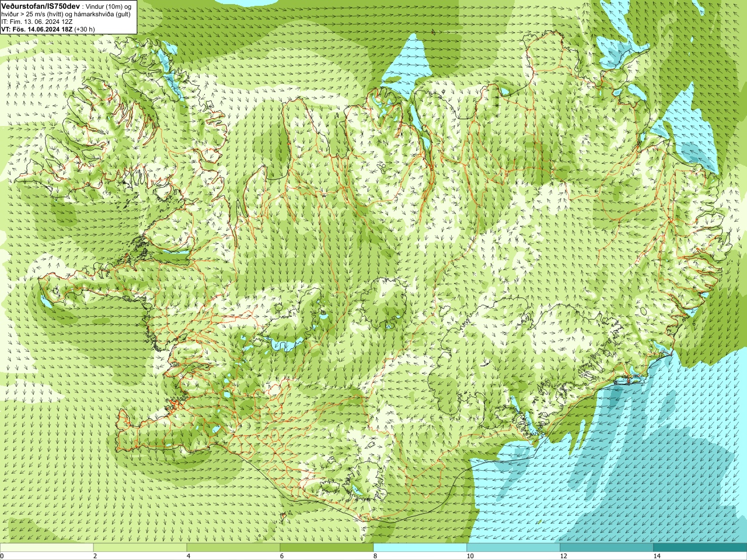Choose the teal 10–12 m/s legend swatch
Viewport: 747px width, 560px height.
[514, 548]
